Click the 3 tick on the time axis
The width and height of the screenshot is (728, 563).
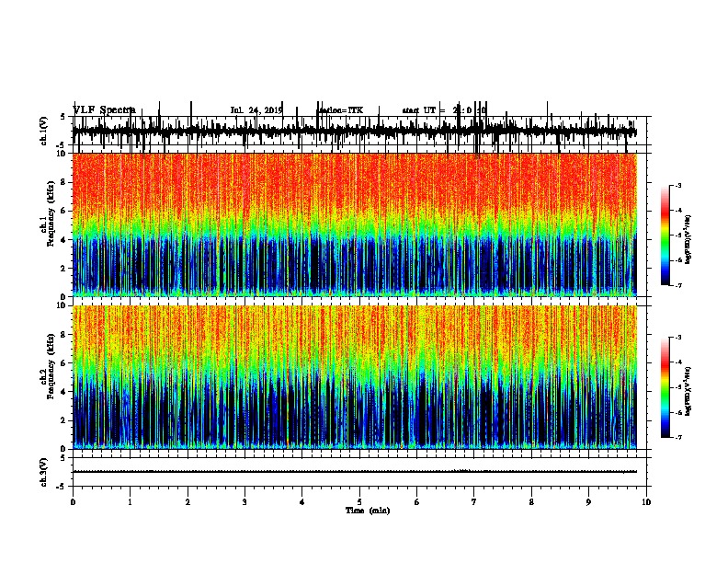(x=245, y=502)
